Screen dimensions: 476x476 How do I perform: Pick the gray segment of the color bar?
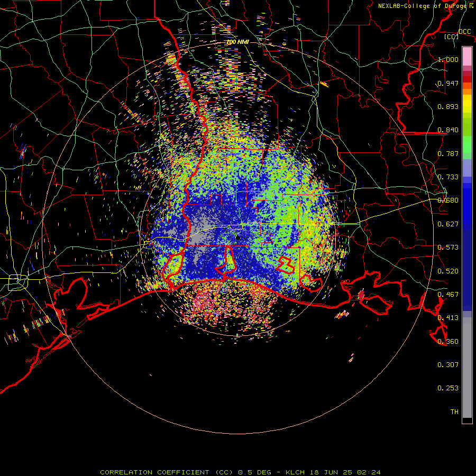tap(467, 368)
